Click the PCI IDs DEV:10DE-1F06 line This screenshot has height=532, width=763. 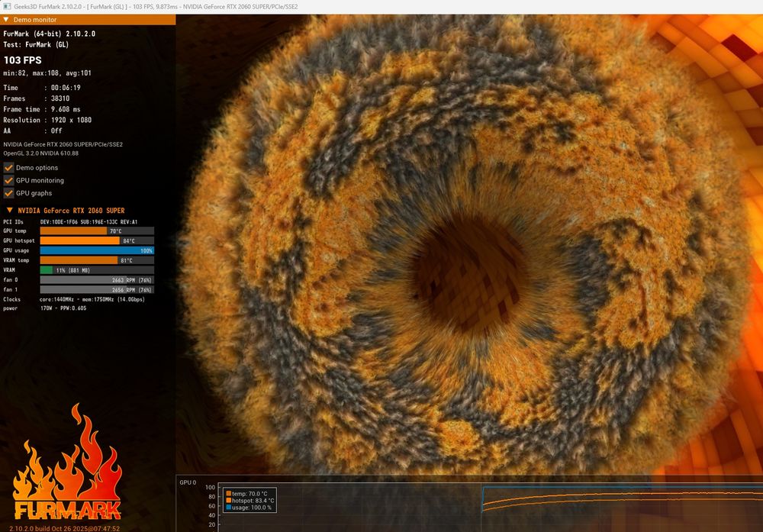70,221
